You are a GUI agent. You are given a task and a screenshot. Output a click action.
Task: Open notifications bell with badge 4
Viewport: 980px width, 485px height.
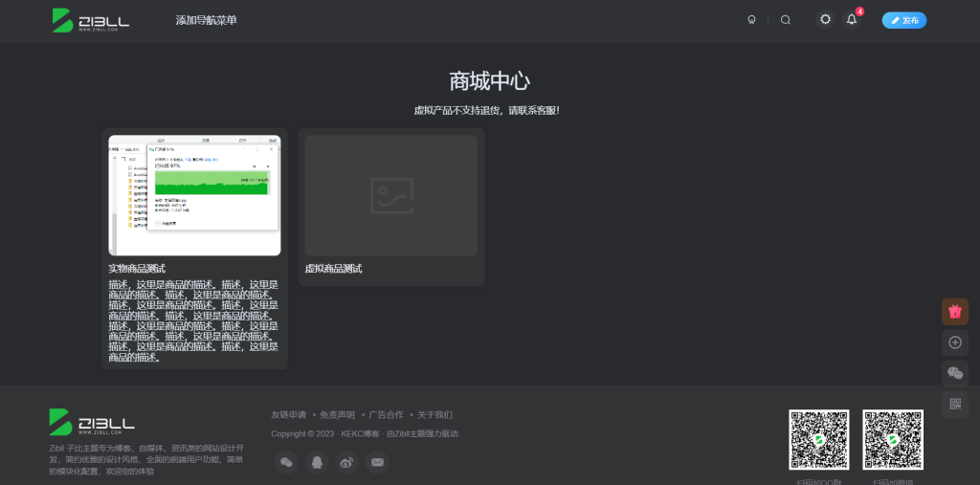pos(851,20)
